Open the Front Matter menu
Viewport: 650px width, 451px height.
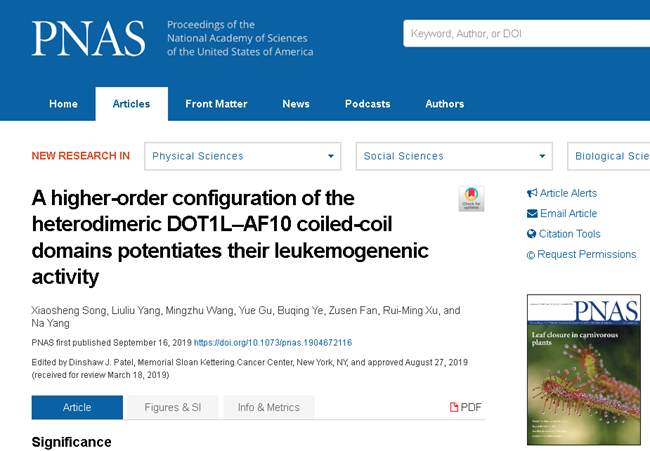click(216, 104)
